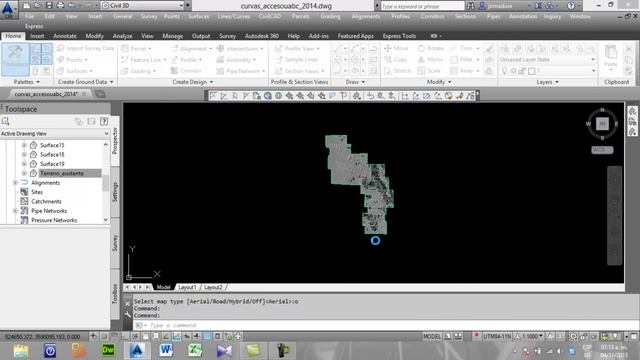Click the Profile View button
Screen dimensions: 640x360
(298, 48)
